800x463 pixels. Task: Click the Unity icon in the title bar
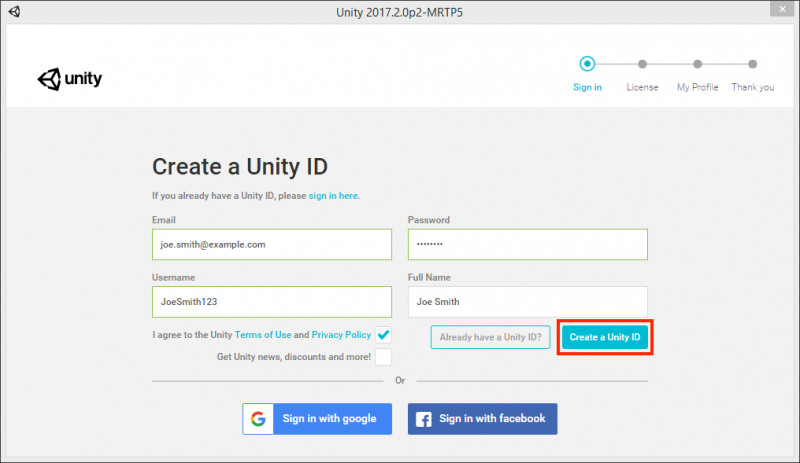(x=14, y=11)
